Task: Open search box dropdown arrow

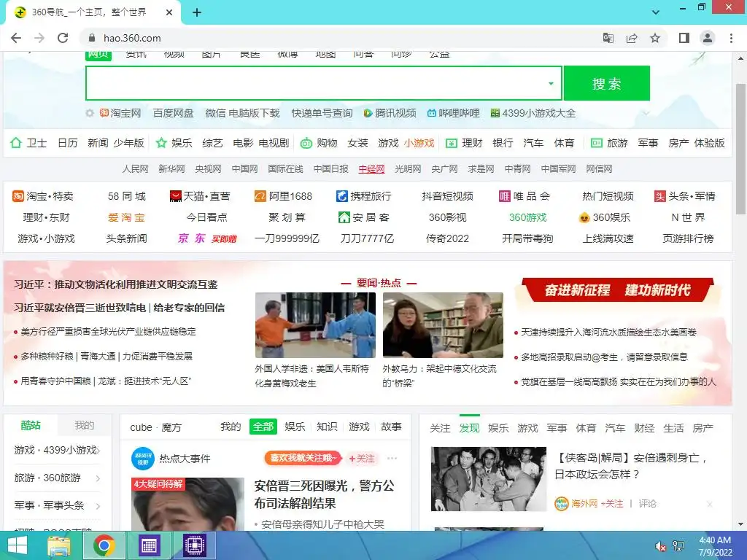Action: click(551, 83)
